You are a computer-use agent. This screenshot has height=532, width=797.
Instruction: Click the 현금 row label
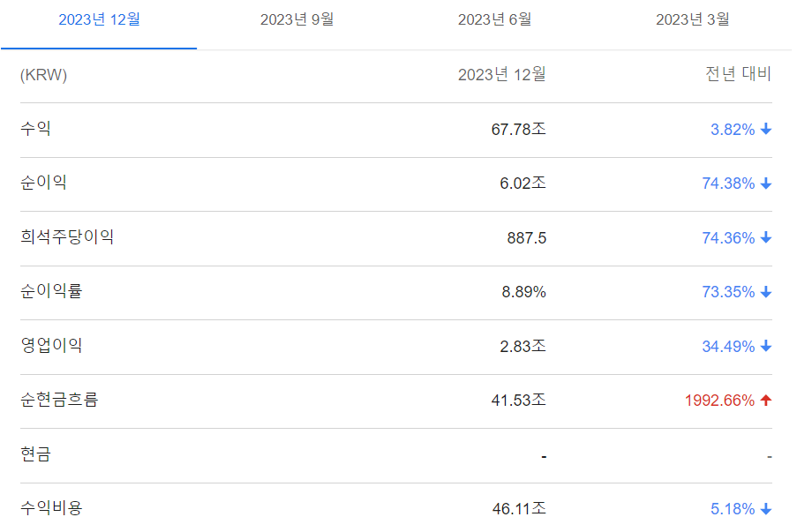click(x=35, y=453)
